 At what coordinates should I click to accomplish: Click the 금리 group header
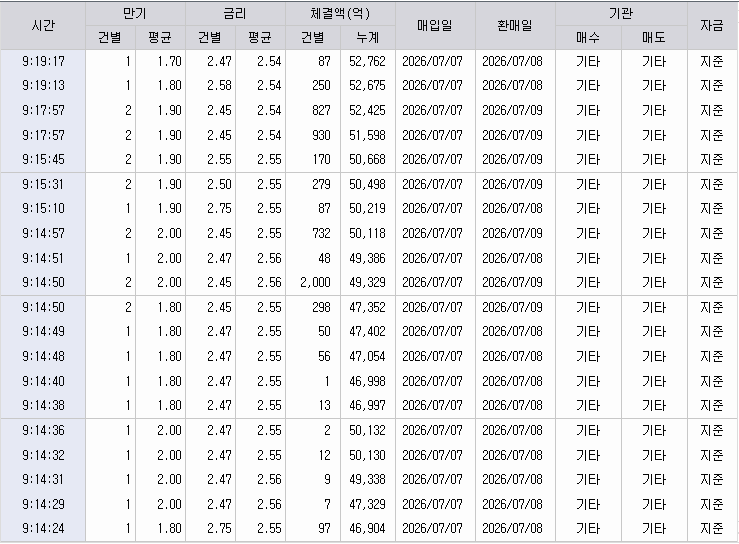[x=235, y=14]
